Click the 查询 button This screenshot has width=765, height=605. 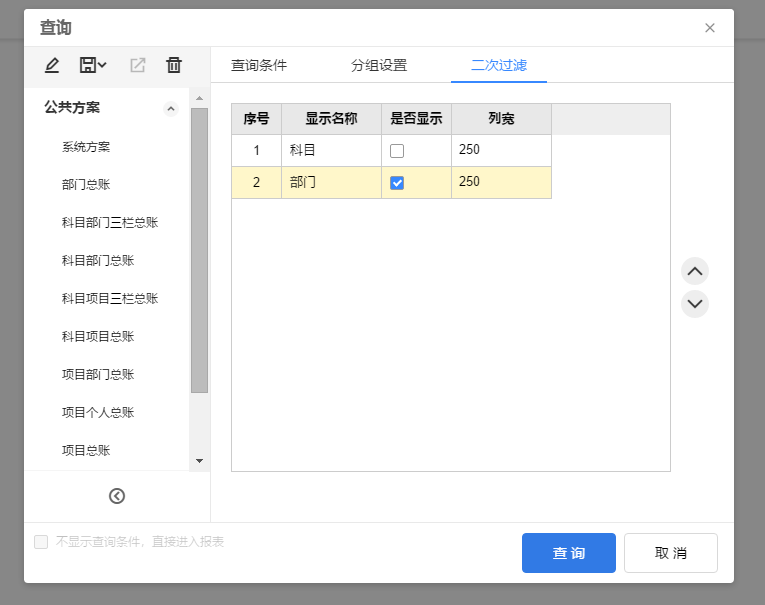pos(569,553)
